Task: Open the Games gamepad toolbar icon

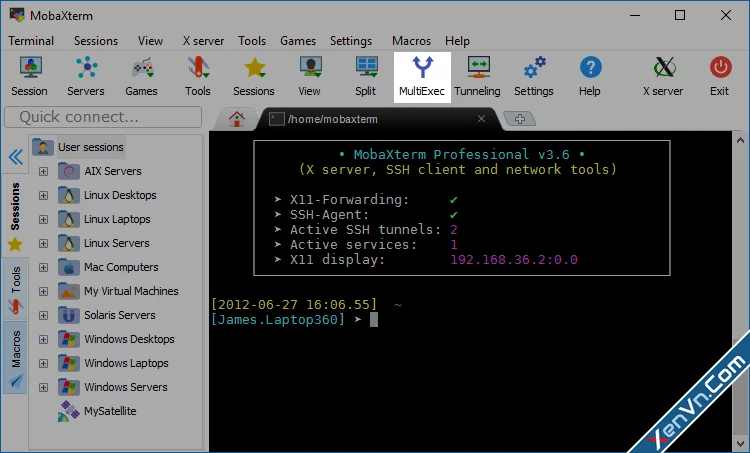Action: [142, 77]
